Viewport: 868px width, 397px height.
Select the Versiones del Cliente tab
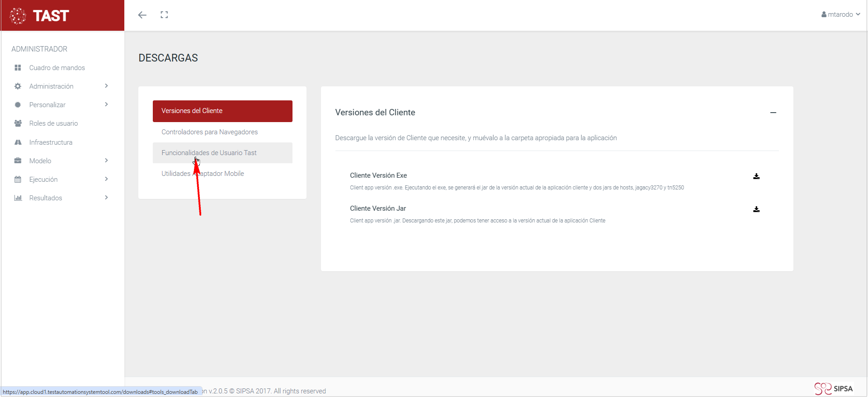[222, 111]
